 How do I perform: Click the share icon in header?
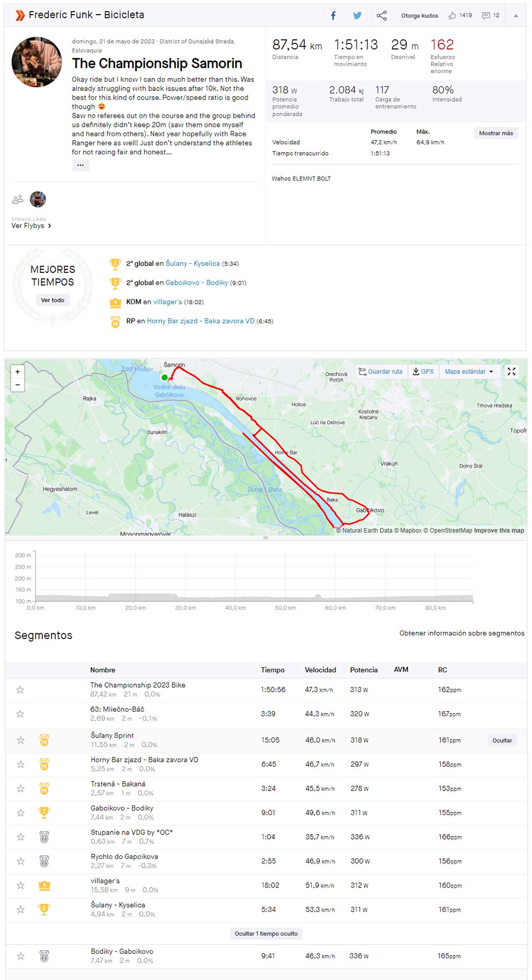[381, 16]
